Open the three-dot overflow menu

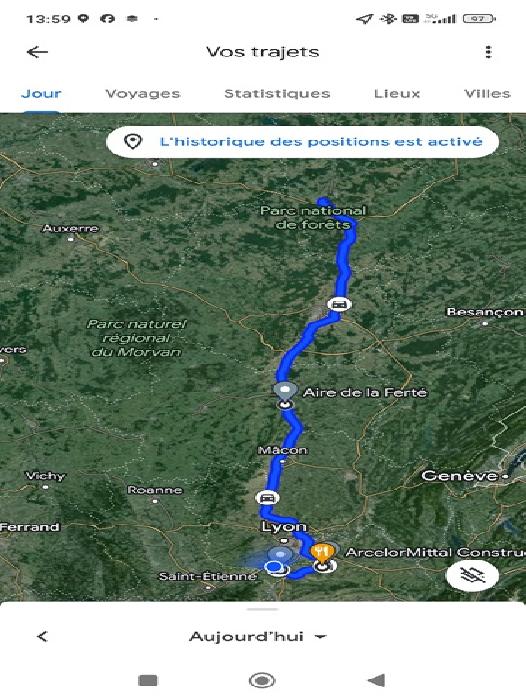488,52
